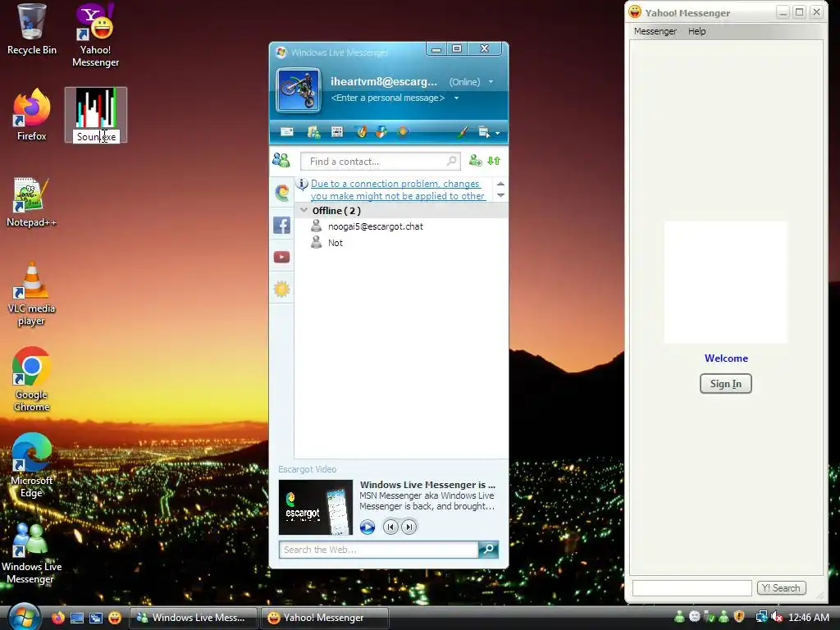
Task: Open the Windows Start orb
Action: pyautogui.click(x=25, y=617)
